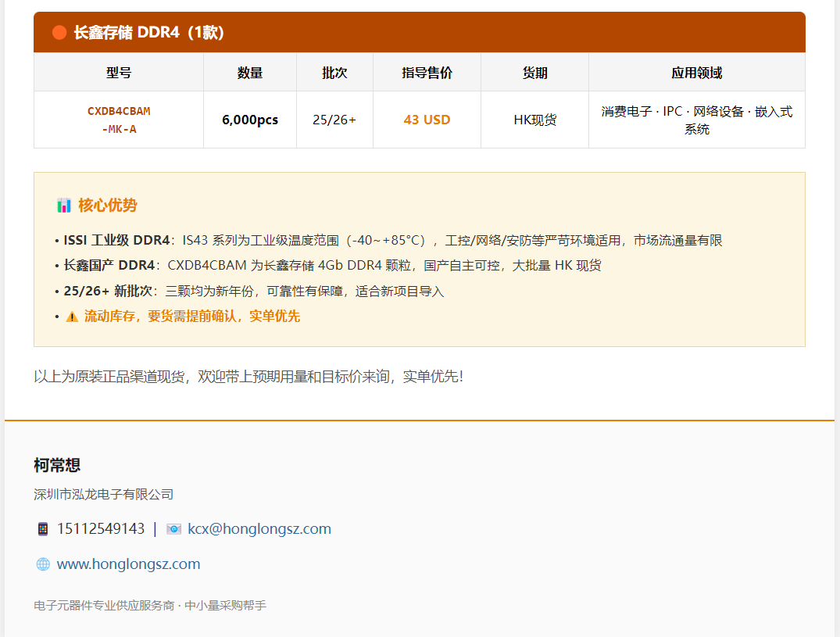
Task: Click the 43 USD price cell
Action: coord(427,120)
